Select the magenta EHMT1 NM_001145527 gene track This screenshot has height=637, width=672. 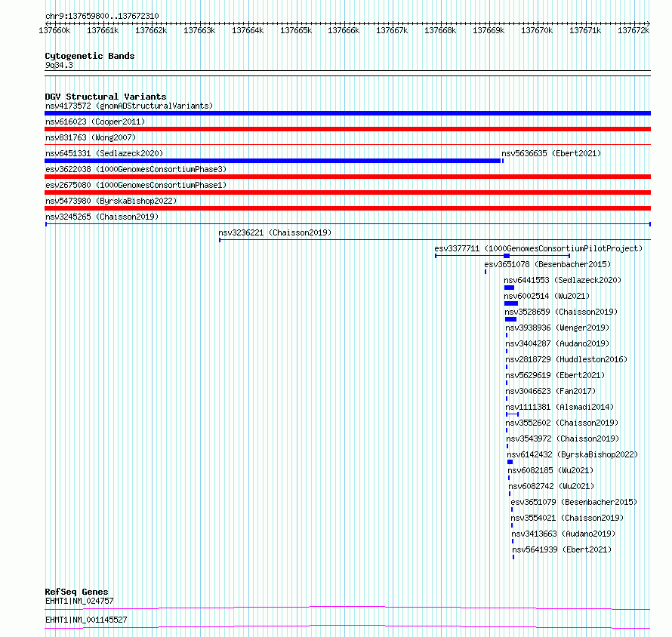tap(347, 626)
